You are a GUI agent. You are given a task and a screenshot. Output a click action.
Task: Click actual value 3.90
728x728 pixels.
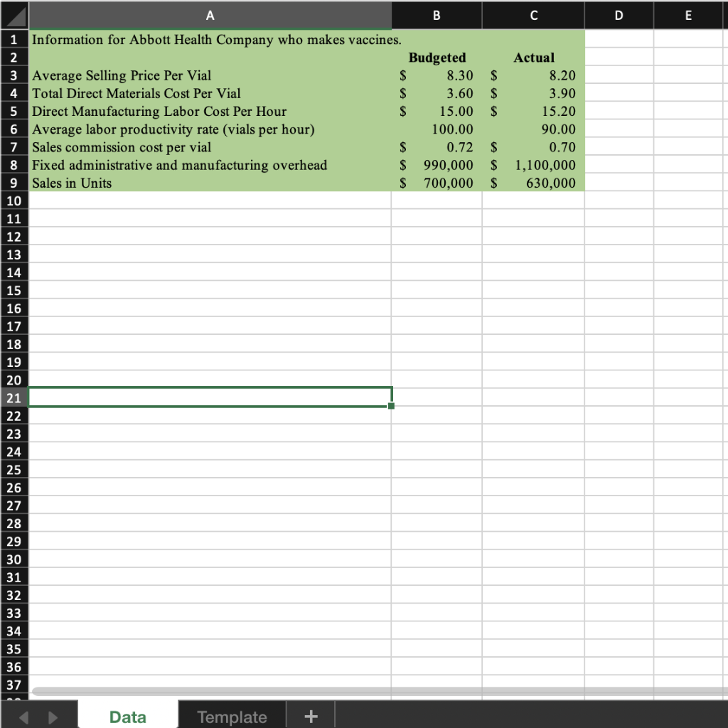(x=533, y=93)
